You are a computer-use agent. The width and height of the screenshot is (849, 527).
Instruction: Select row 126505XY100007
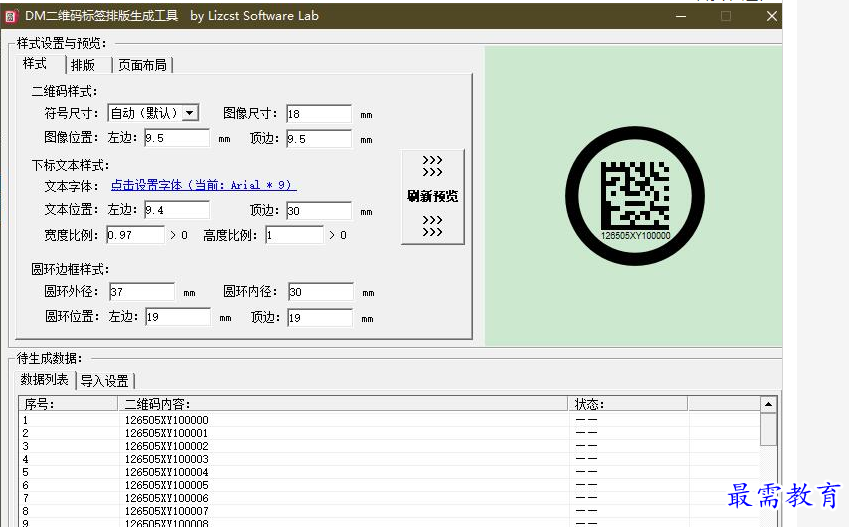pos(390,511)
